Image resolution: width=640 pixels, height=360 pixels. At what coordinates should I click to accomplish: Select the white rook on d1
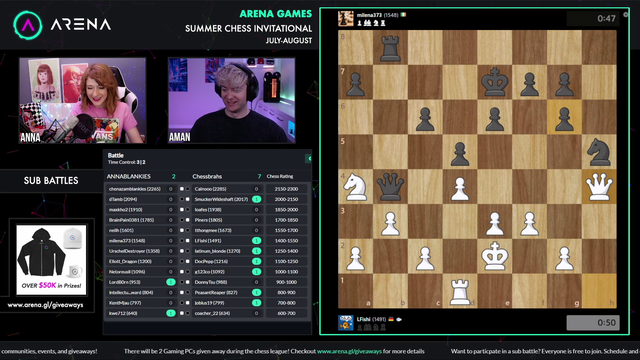click(x=460, y=291)
